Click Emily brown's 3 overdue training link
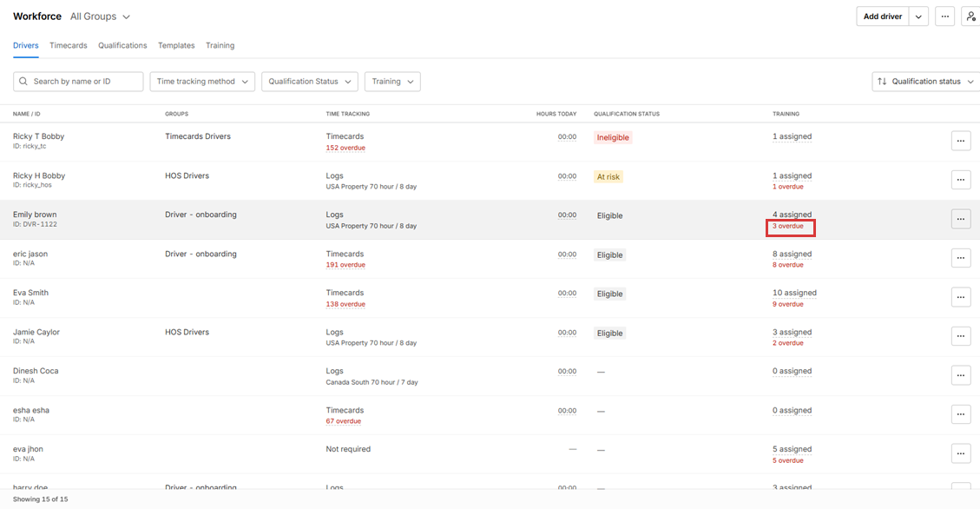The width and height of the screenshot is (980, 509). pos(788,227)
